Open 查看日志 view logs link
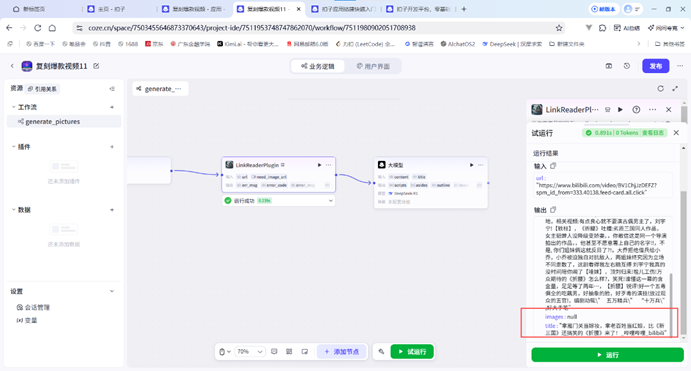Viewport: 691px width, 371px height. pyautogui.click(x=652, y=133)
